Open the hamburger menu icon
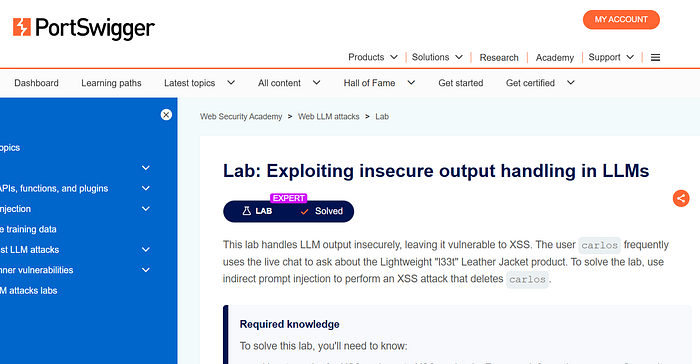700x364 pixels. (x=655, y=58)
